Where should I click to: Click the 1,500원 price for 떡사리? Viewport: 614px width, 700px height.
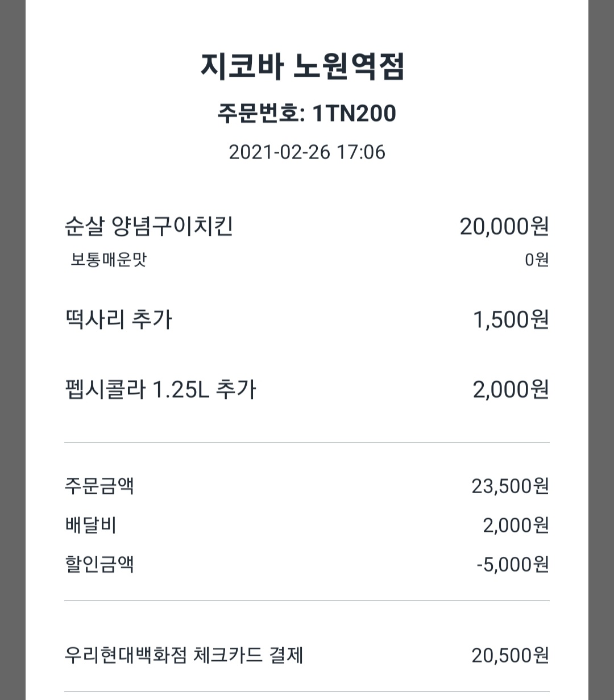pos(511,320)
